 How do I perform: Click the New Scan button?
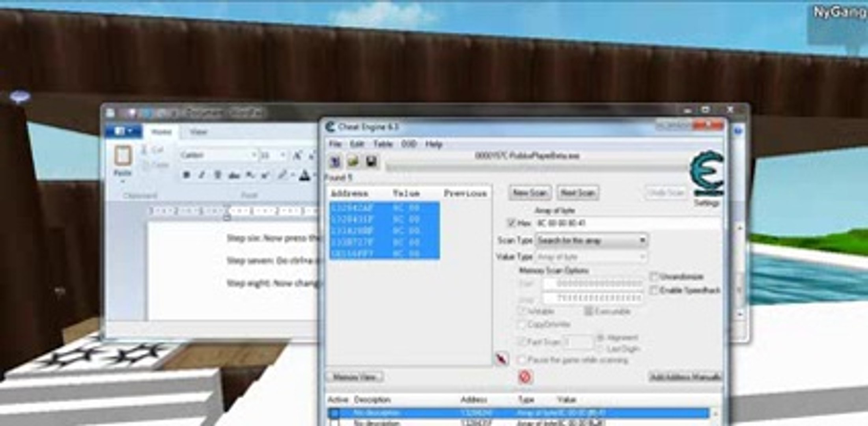(x=530, y=193)
